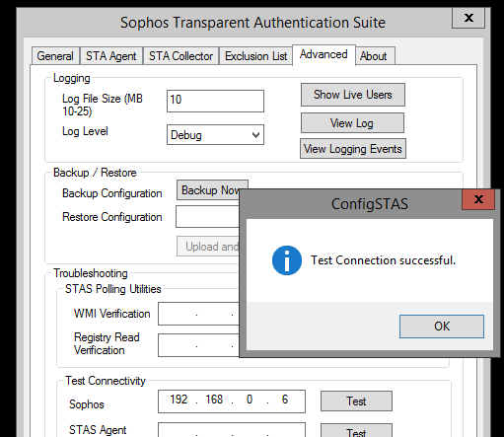The width and height of the screenshot is (504, 437).
Task: Select the Advanced tab
Action: point(324,54)
